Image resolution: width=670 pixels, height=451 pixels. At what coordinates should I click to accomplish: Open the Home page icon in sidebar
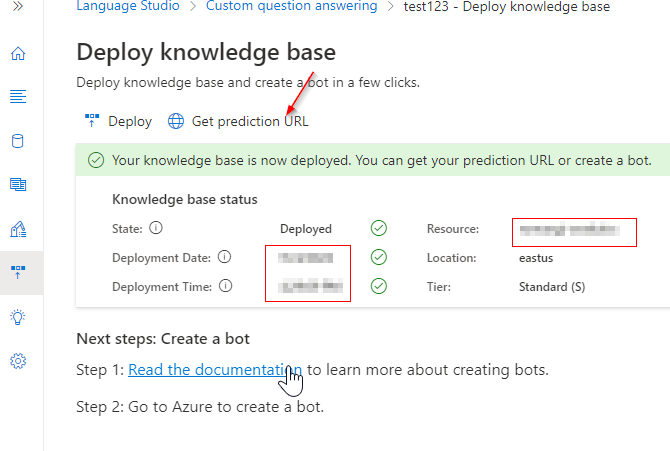pyautogui.click(x=18, y=53)
